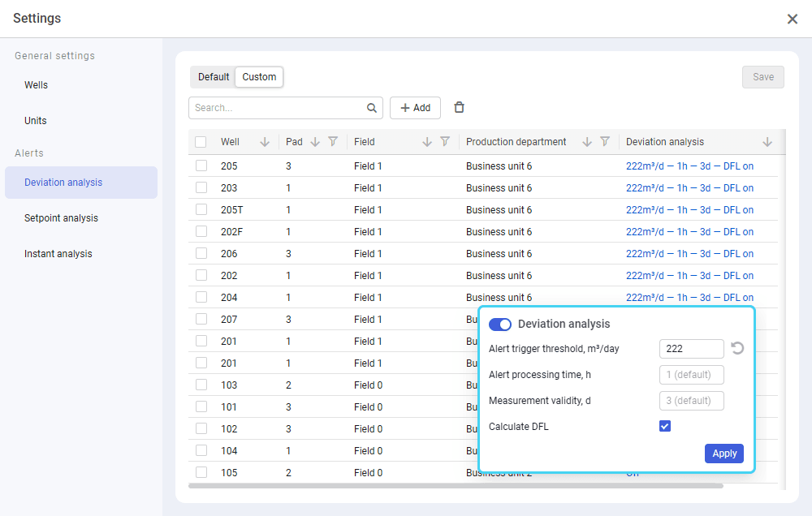Check the box for well 202F
Image resolution: width=812 pixels, height=516 pixels.
201,231
